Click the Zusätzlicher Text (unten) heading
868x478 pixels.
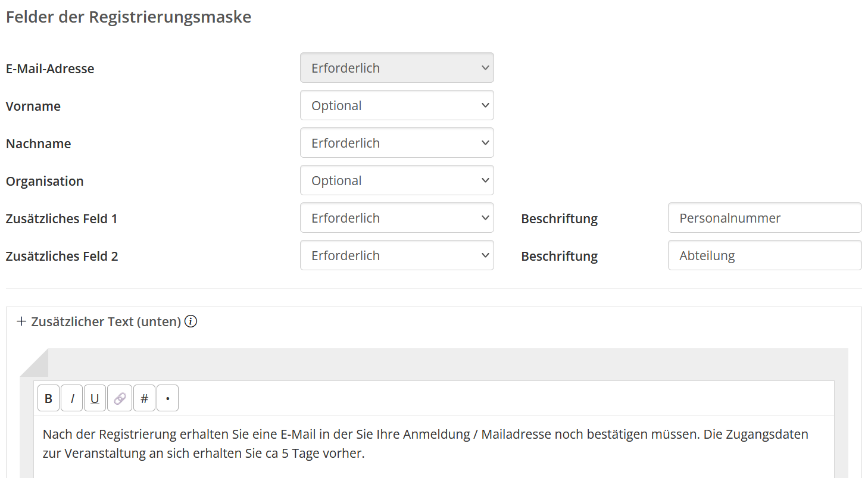point(106,322)
